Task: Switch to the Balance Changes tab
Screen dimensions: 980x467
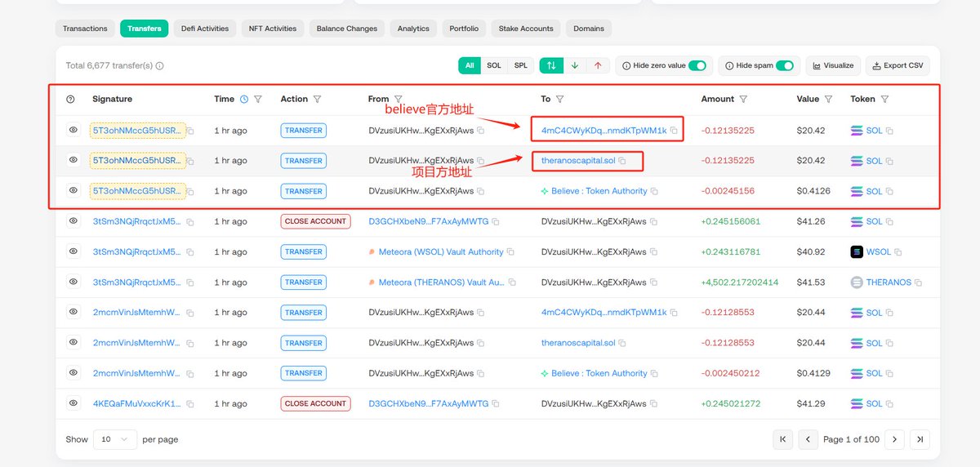Action: coord(347,29)
